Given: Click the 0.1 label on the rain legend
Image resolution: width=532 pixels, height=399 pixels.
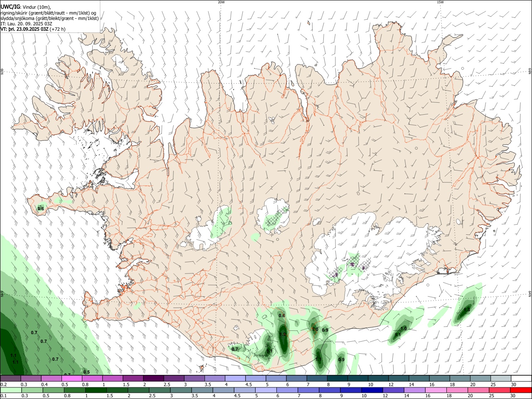Looking at the screenshot, I should 3,396.
